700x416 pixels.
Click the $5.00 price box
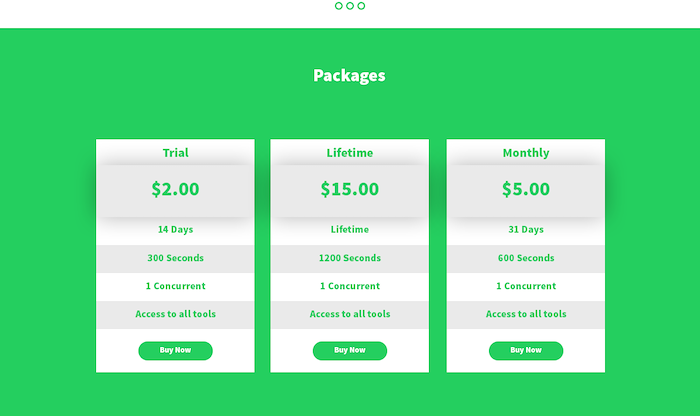tap(526, 189)
